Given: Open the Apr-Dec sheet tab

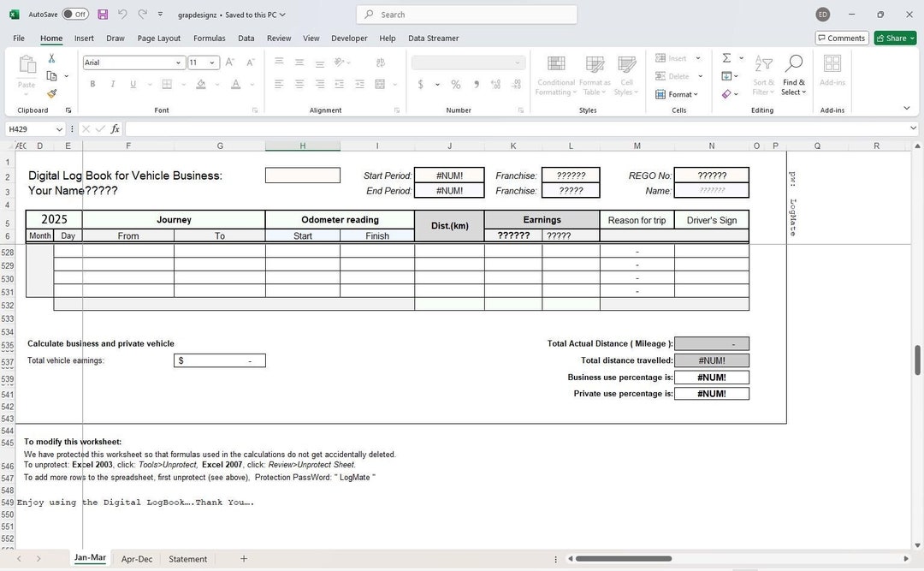Looking at the screenshot, I should click(x=137, y=559).
